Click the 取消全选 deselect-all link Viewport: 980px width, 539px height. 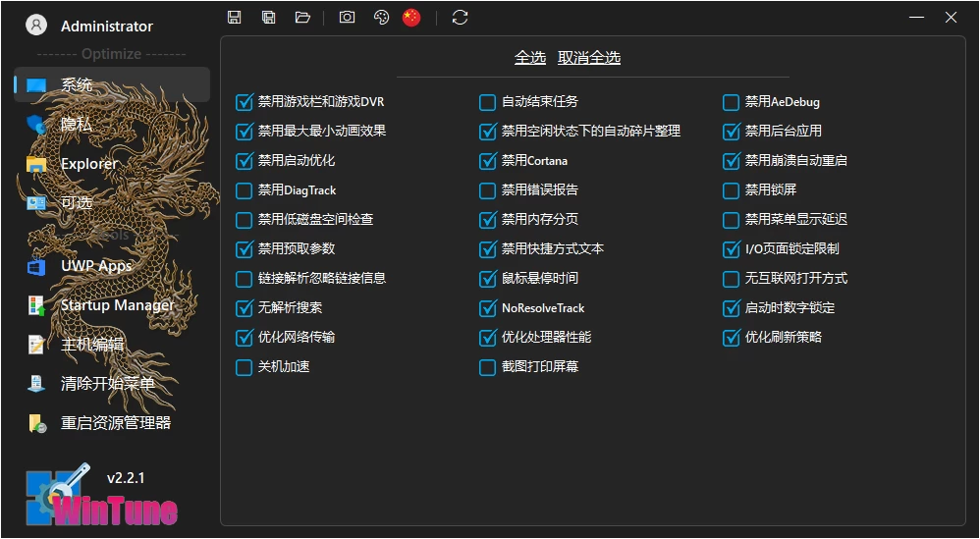tap(589, 58)
